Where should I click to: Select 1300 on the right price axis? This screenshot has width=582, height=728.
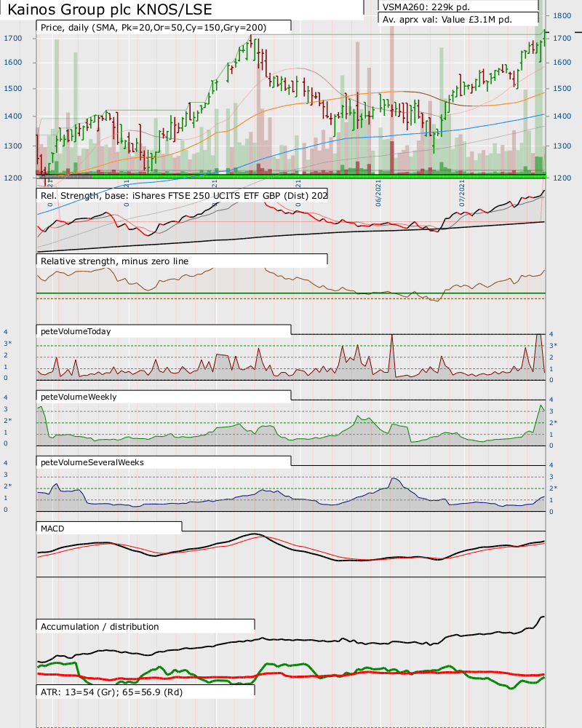tap(562, 146)
